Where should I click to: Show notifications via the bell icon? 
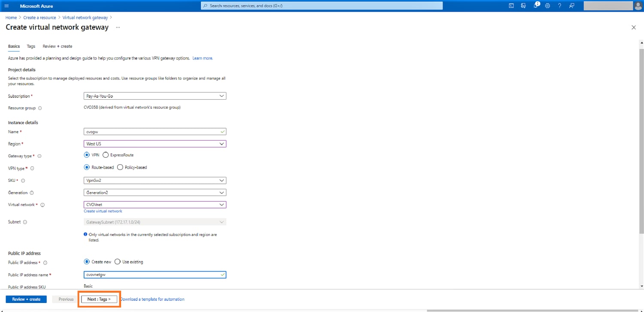click(x=536, y=6)
